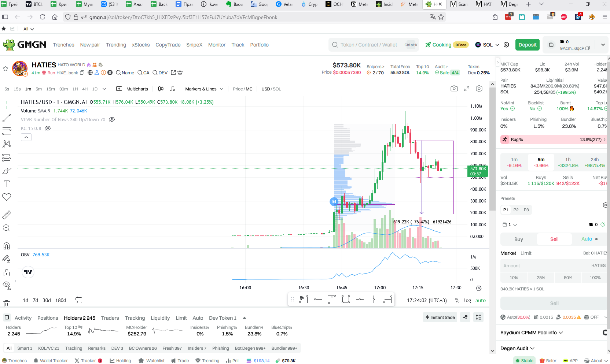Viewport: 610px width, 364px height.
Task: Go to Trenches in top navigation
Action: (x=63, y=45)
